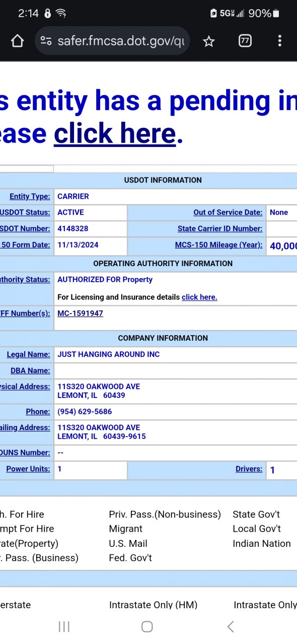The height and width of the screenshot is (644, 297).
Task: Tap 'Priv. Pass.(Non-business)' classification text
Action: [x=165, y=514]
